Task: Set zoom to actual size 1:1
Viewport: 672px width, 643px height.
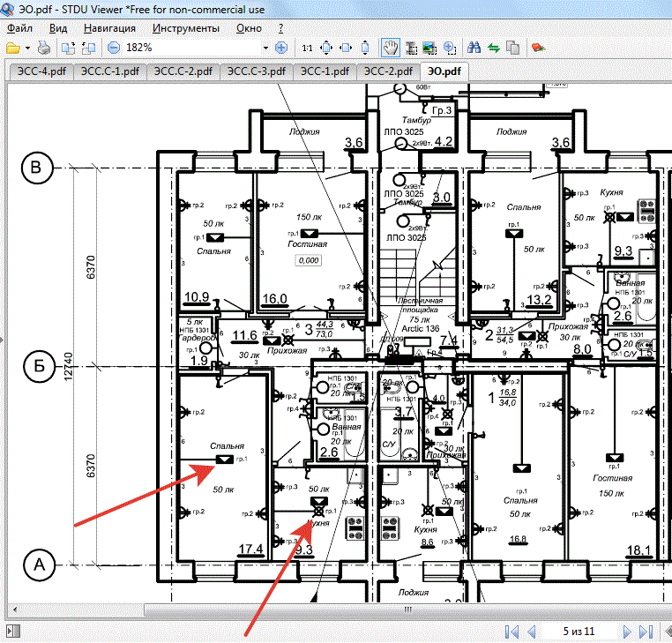Action: click(307, 47)
